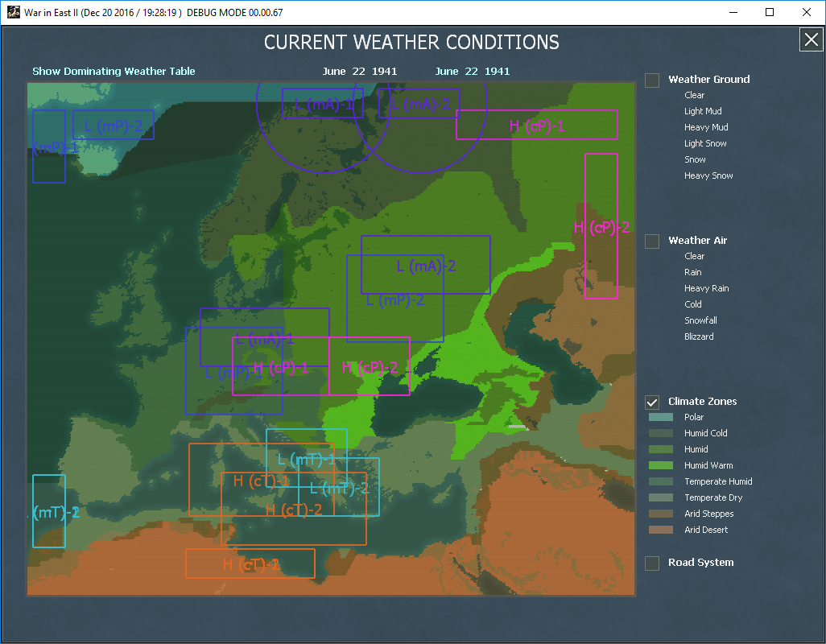Click the Humid Cold color swatch
826x644 pixels.
(661, 433)
